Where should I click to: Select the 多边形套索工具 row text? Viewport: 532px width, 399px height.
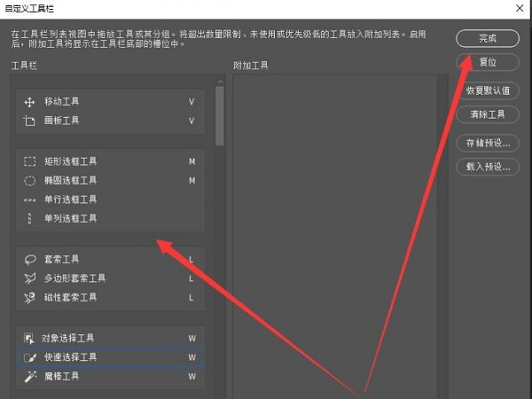75,278
